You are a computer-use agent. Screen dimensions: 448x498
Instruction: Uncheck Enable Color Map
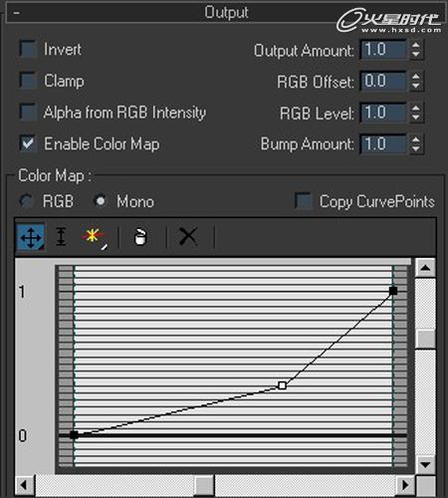point(28,143)
